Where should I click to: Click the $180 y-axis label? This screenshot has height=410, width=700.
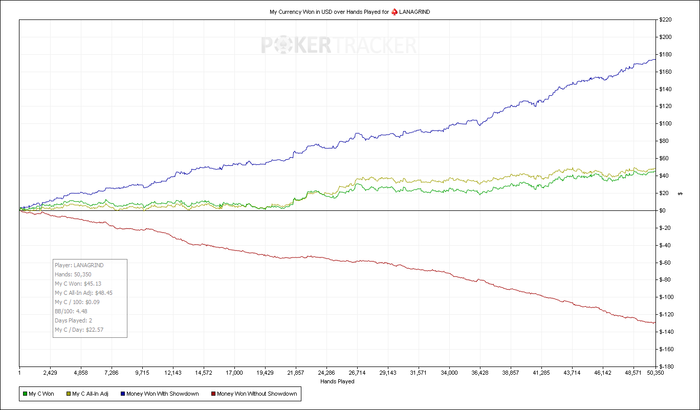click(x=665, y=54)
